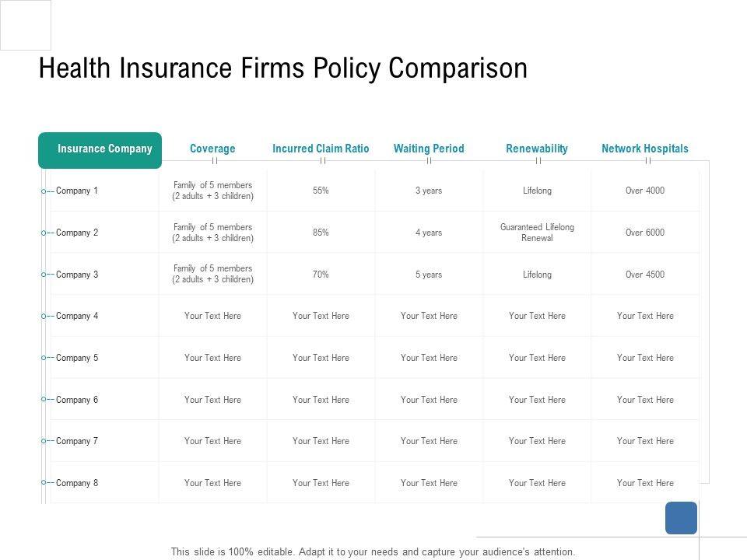This screenshot has height=560, width=747.
Task: Select the slide title Health Insurance Firms Policy Comparison
Action: [x=283, y=68]
